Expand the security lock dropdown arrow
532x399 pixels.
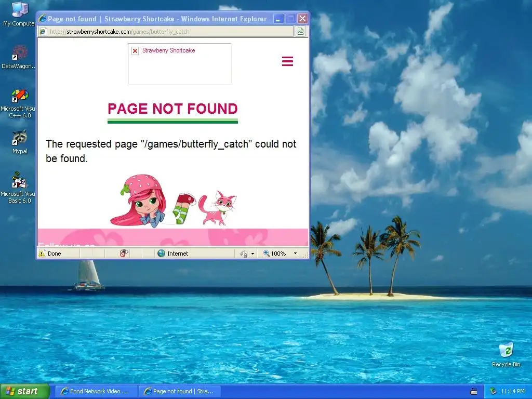coord(252,254)
